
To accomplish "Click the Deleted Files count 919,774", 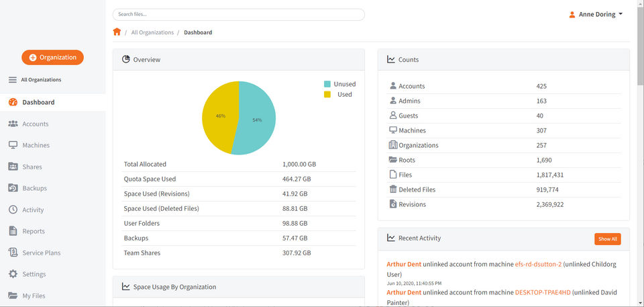I will point(547,189).
